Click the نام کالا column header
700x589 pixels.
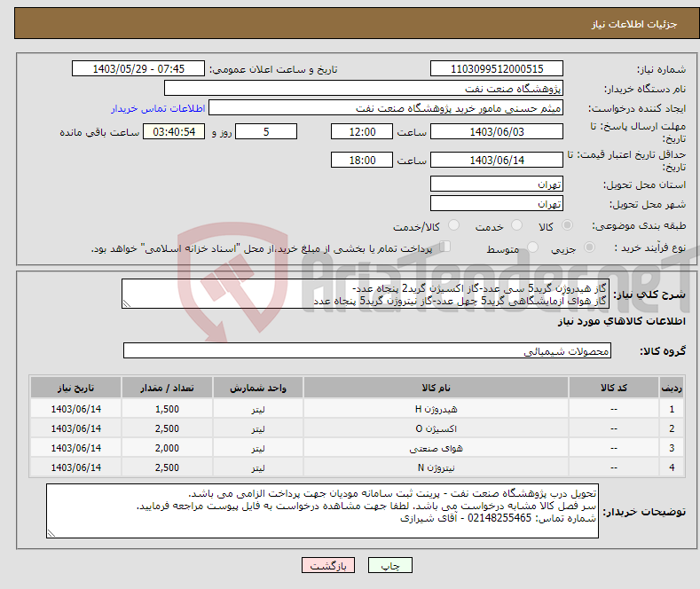[x=436, y=388]
